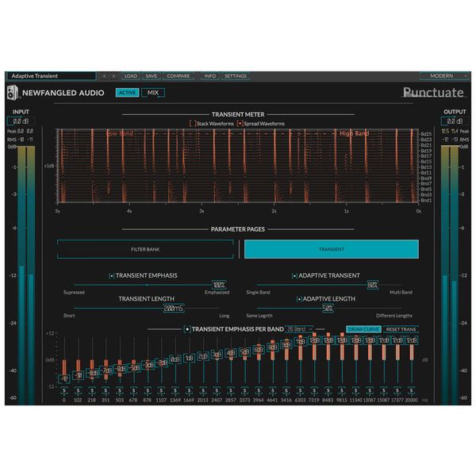Click the Newfangled Audio speaker logo

click(13, 93)
